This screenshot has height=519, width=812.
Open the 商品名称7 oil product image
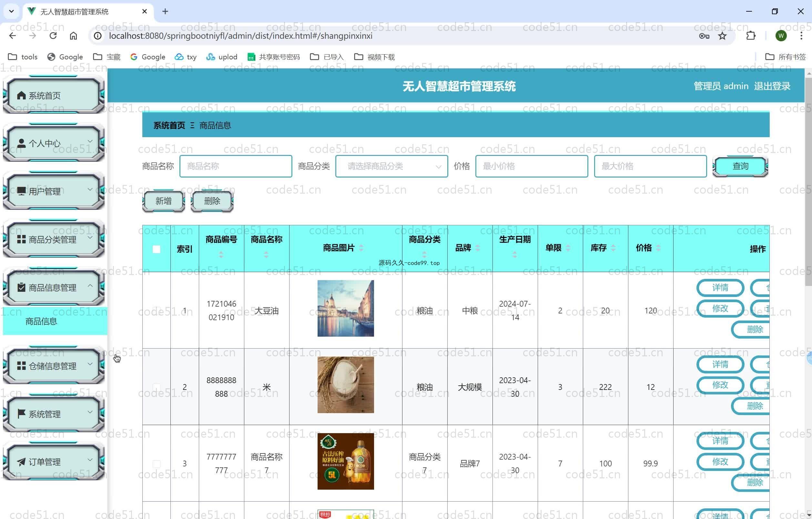point(346,461)
